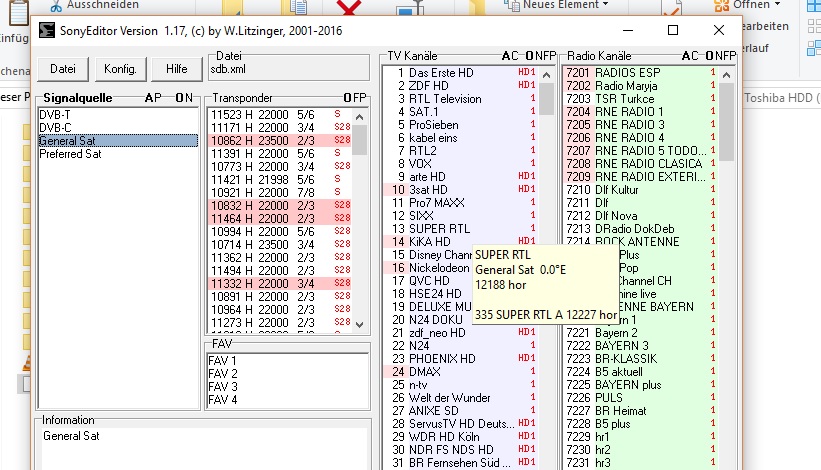Choose Preferred Sat signal source
Screen dimensions: 821x470
(x=70, y=154)
